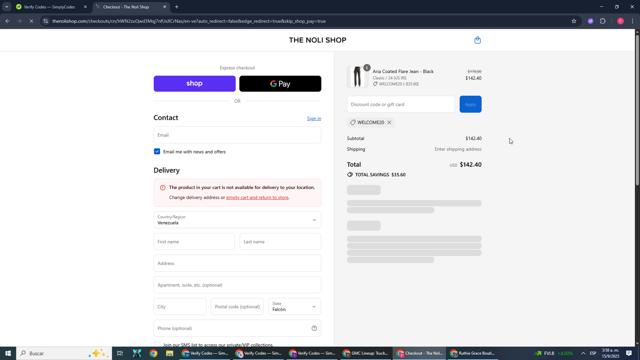Click the Total Savings tag icon

pos(350,175)
